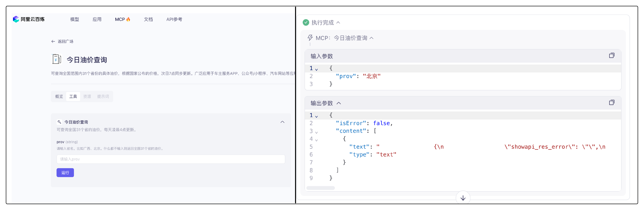Open the 文档 menu item
644x210 pixels.
coord(148,19)
